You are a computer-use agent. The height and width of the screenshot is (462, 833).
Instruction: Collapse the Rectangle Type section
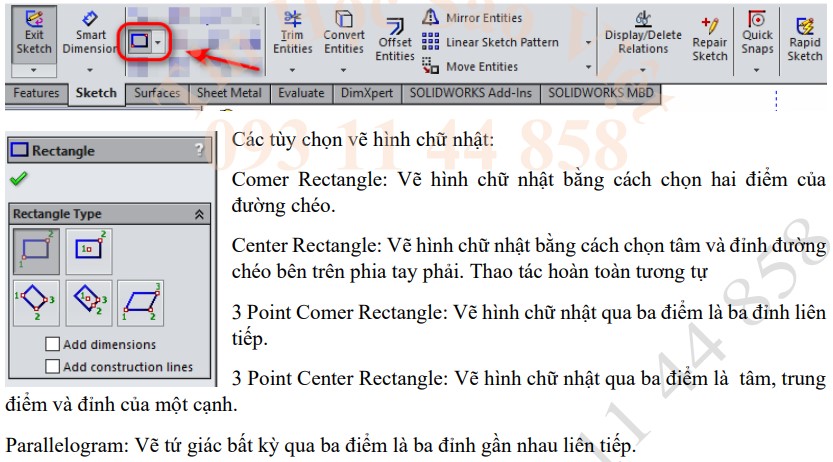199,214
